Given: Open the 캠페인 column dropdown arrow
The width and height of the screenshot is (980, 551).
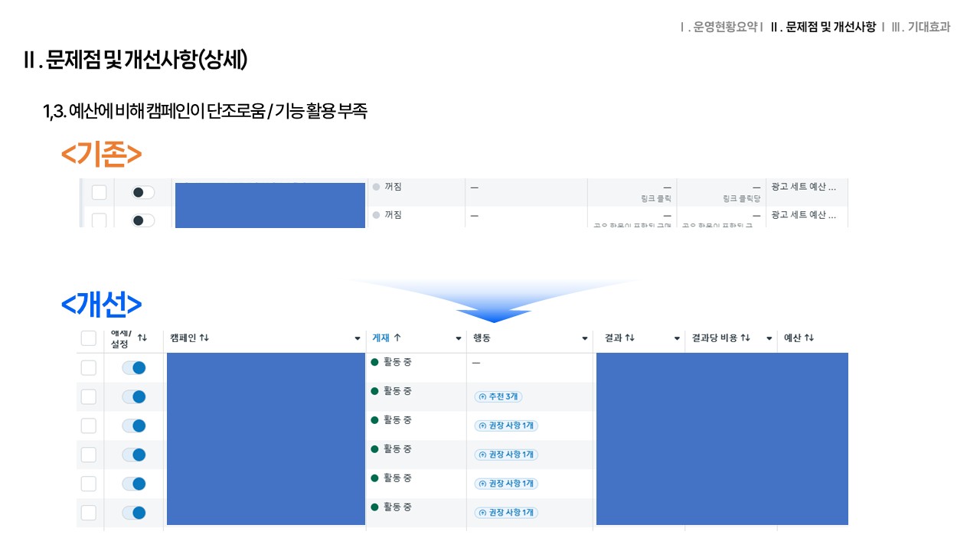Looking at the screenshot, I should (x=358, y=339).
